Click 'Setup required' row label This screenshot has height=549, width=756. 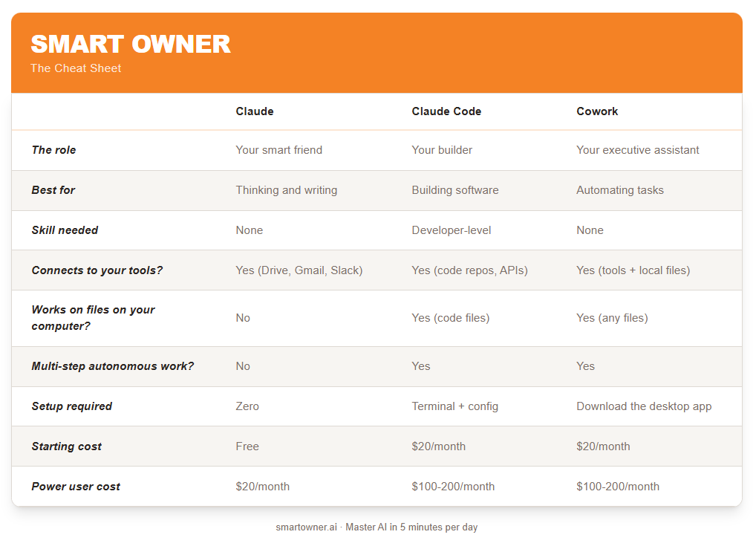(72, 406)
